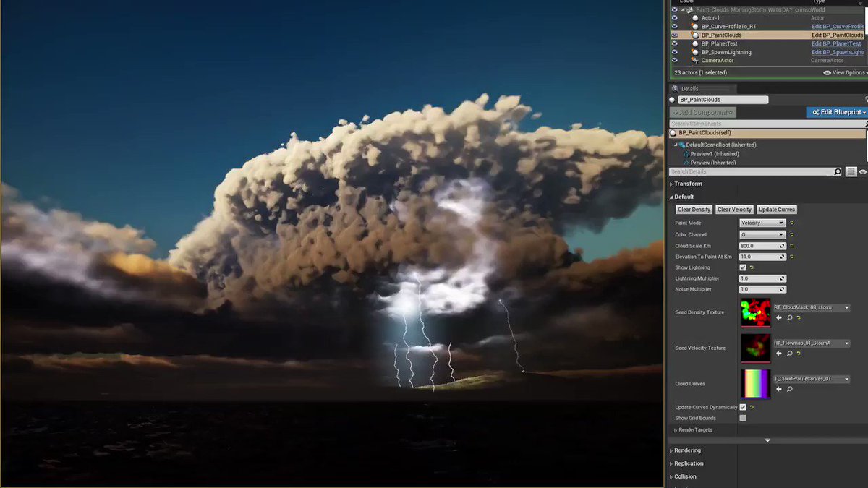The width and height of the screenshot is (868, 488).
Task: Toggle visibility of BP_PaintClouds actor
Action: click(675, 35)
